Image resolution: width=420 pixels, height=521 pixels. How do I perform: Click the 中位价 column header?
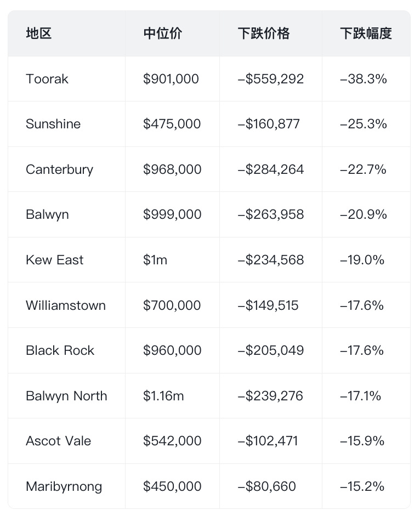point(162,33)
